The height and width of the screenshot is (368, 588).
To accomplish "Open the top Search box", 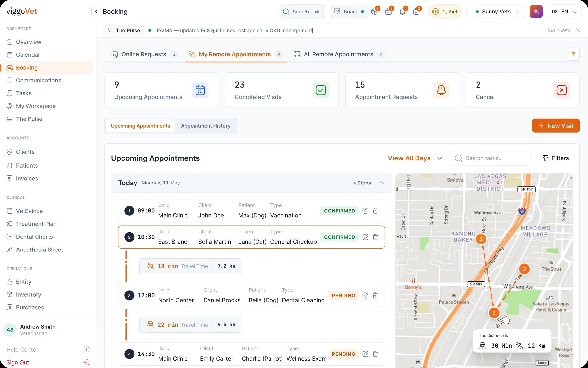I will coord(302,12).
